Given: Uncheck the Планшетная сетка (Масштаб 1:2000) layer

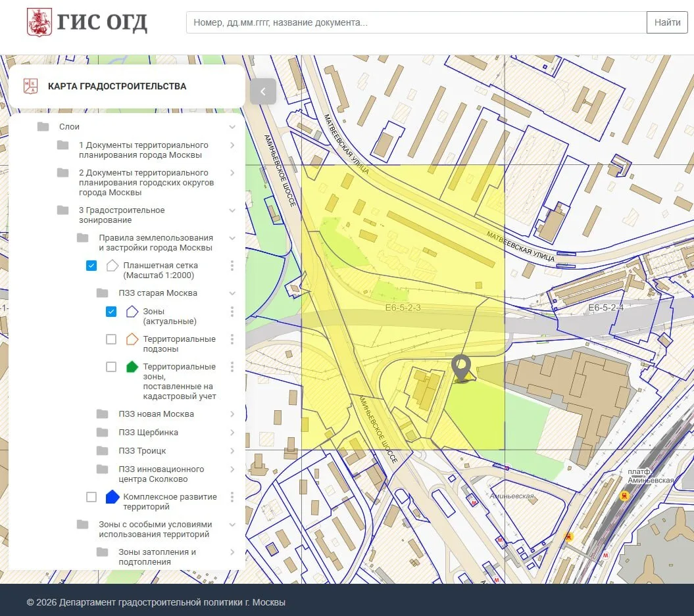Looking at the screenshot, I should pos(91,266).
